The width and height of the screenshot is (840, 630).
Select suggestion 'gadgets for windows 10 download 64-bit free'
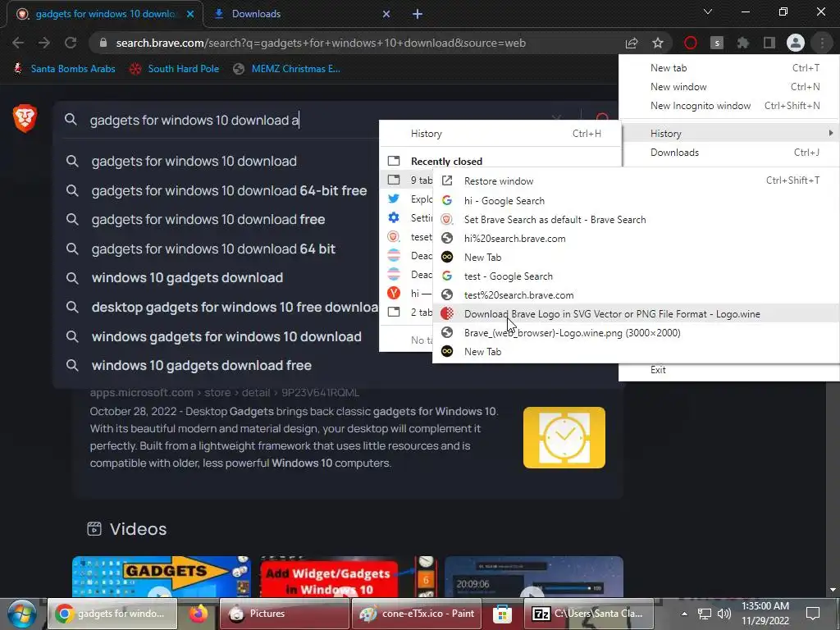click(x=217, y=190)
